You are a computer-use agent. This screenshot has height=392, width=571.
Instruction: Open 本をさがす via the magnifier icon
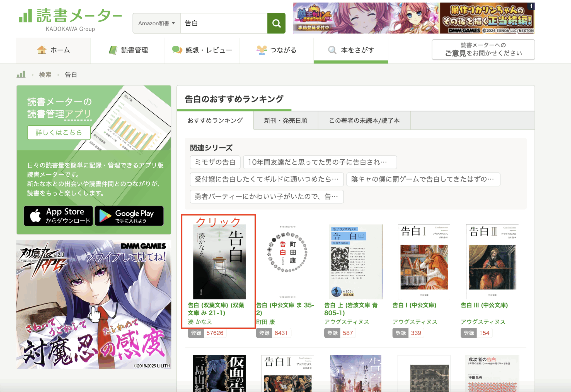(332, 50)
